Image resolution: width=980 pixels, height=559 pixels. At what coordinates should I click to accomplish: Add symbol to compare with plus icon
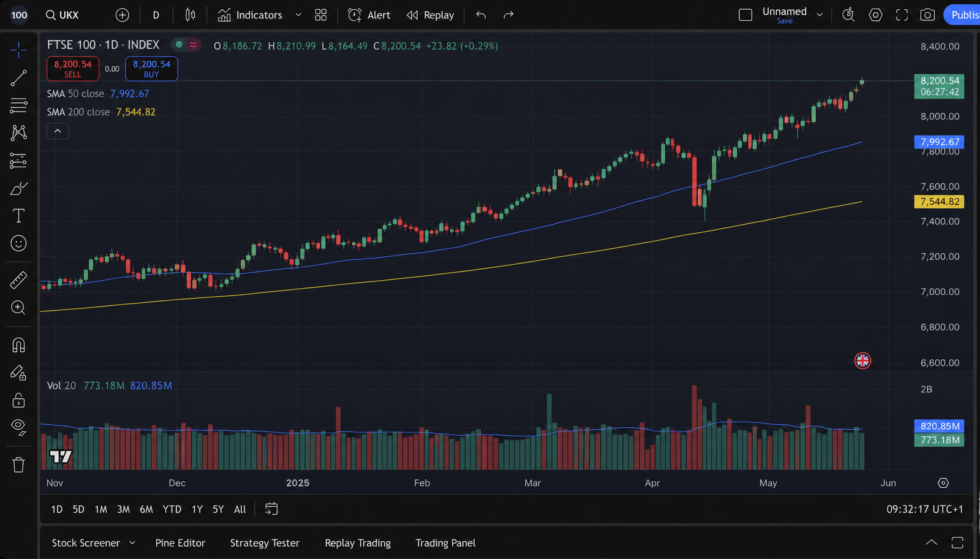coord(123,15)
